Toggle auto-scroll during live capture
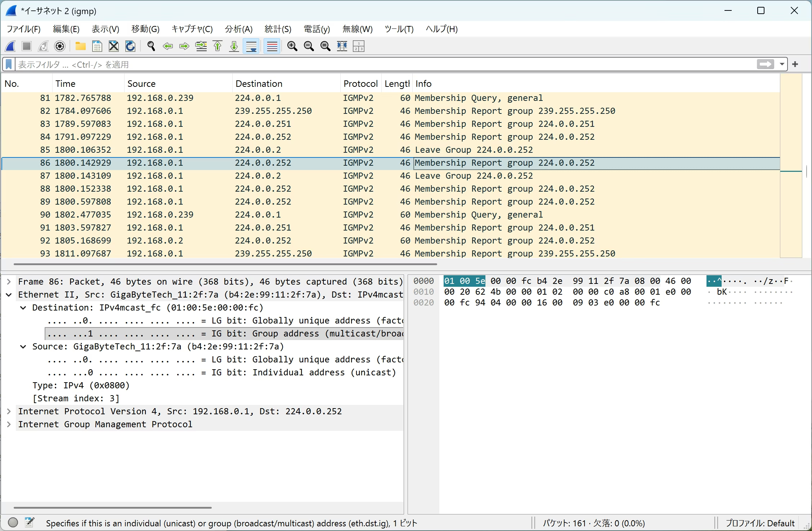The height and width of the screenshot is (531, 812). point(251,46)
